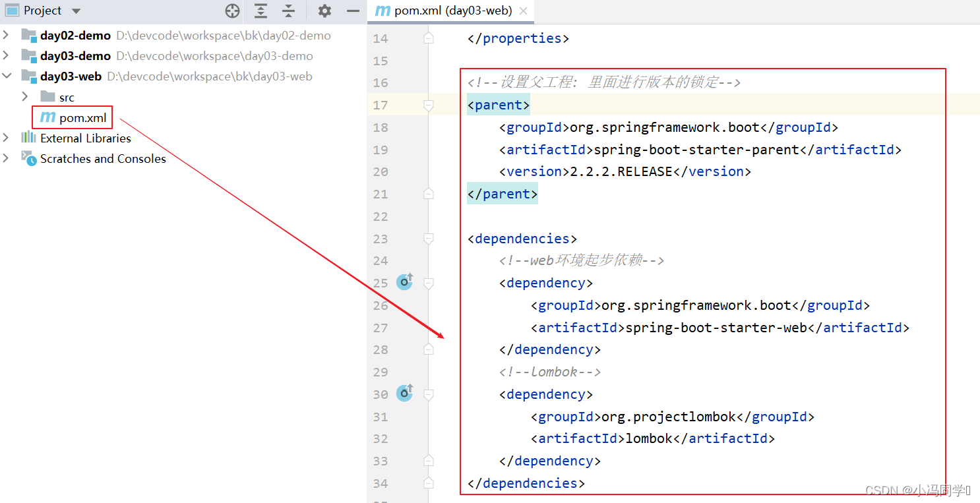The height and width of the screenshot is (503, 980).
Task: Click fold end marker at line 21
Action: [429, 194]
